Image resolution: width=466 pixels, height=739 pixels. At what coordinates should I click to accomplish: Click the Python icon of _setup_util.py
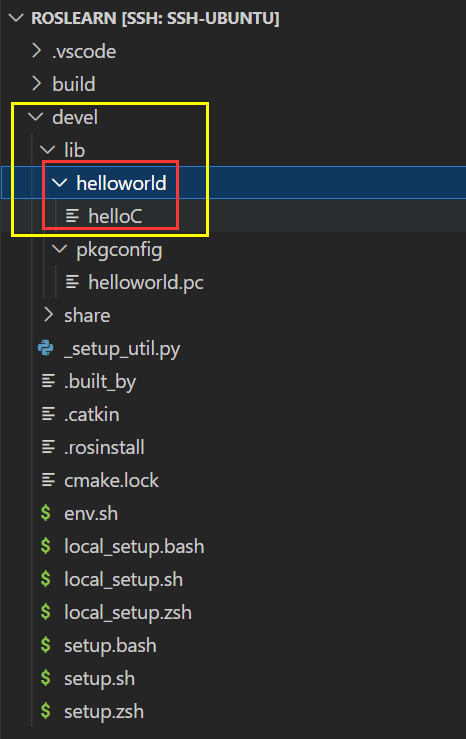click(x=46, y=348)
